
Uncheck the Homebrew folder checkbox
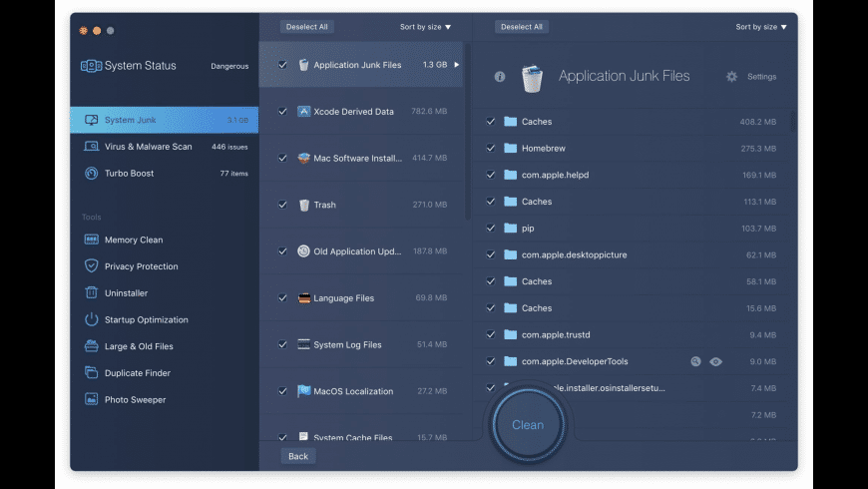491,148
